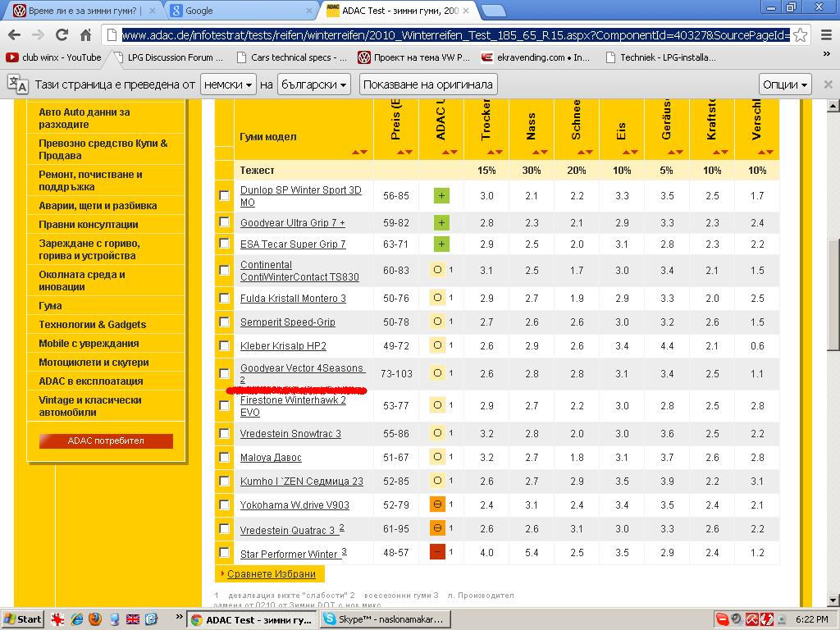The height and width of the screenshot is (630, 840).
Task: Switch to the Google tab
Action: pyautogui.click(x=238, y=11)
